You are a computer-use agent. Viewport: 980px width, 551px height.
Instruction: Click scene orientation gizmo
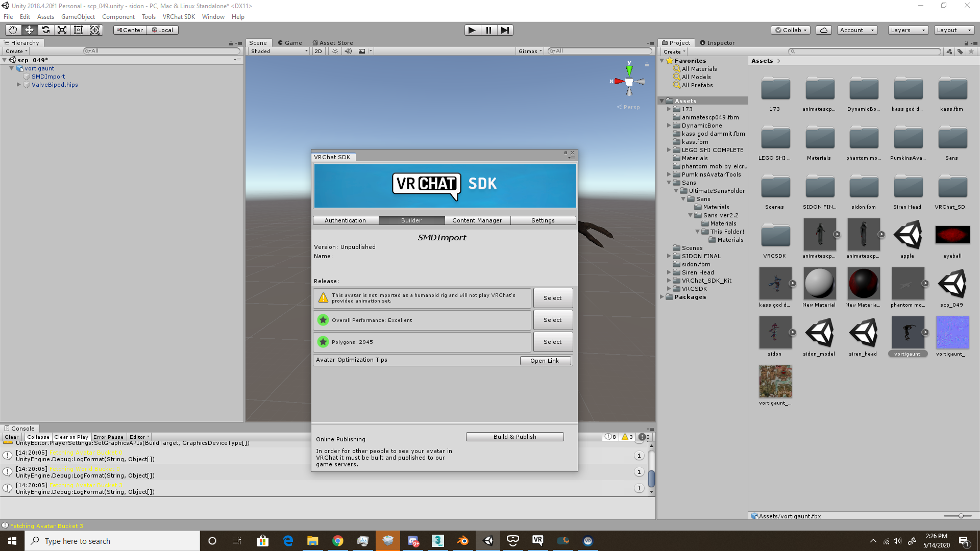[x=629, y=82]
